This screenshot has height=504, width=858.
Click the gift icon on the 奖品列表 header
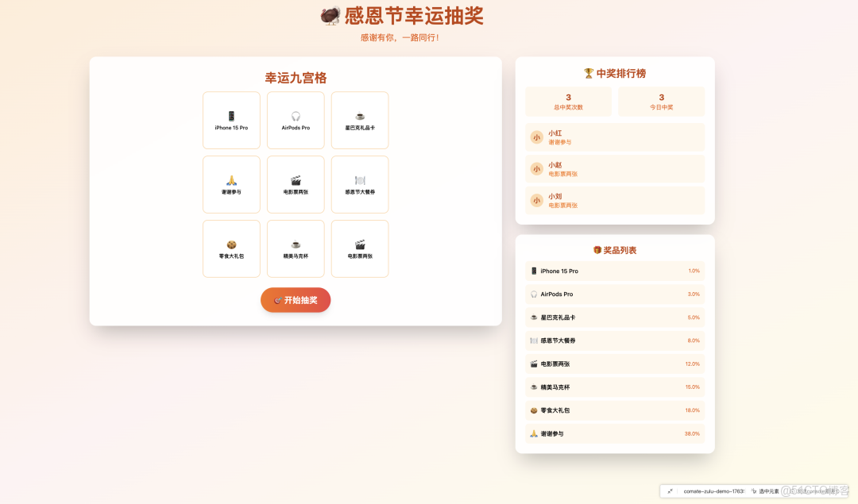pos(597,248)
